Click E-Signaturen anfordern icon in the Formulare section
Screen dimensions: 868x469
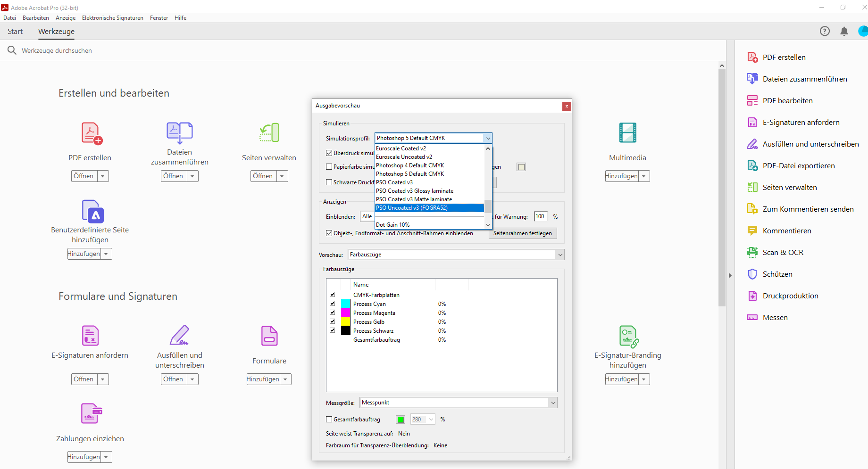pos(90,336)
